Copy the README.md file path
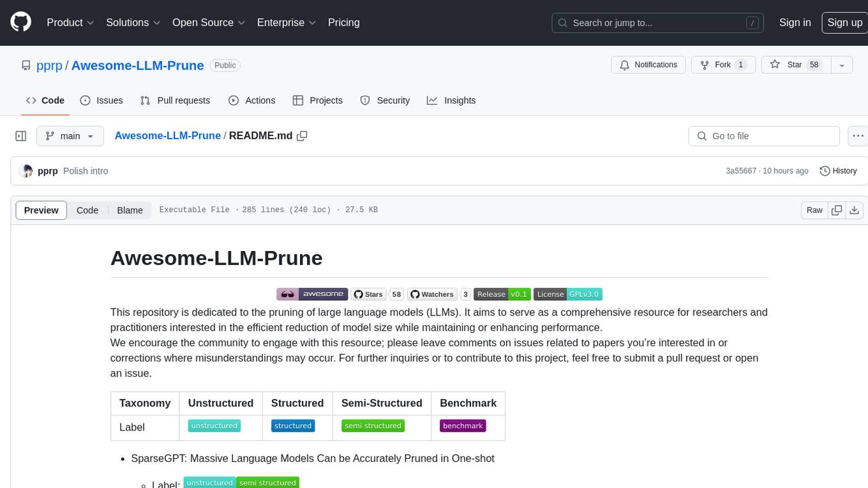Screen dimensions: 868x488 (303, 135)
